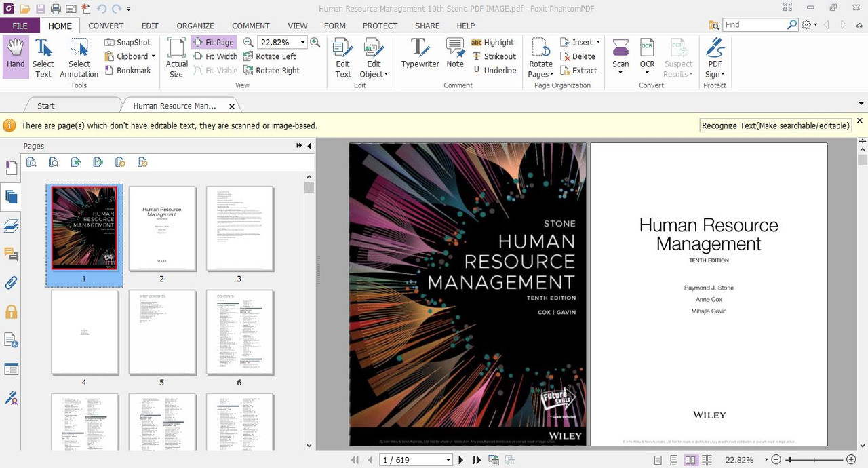
Task: Apply the Strikeout tool
Action: pyautogui.click(x=494, y=56)
